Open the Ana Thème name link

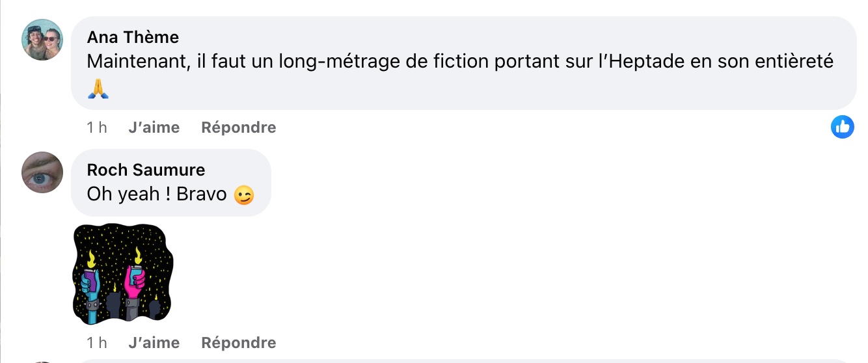pyautogui.click(x=133, y=37)
